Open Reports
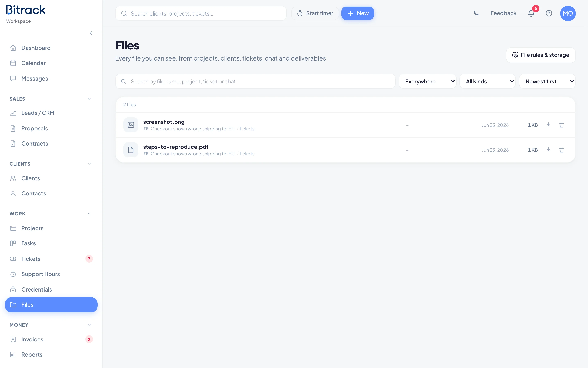588x368 pixels. pyautogui.click(x=51, y=355)
